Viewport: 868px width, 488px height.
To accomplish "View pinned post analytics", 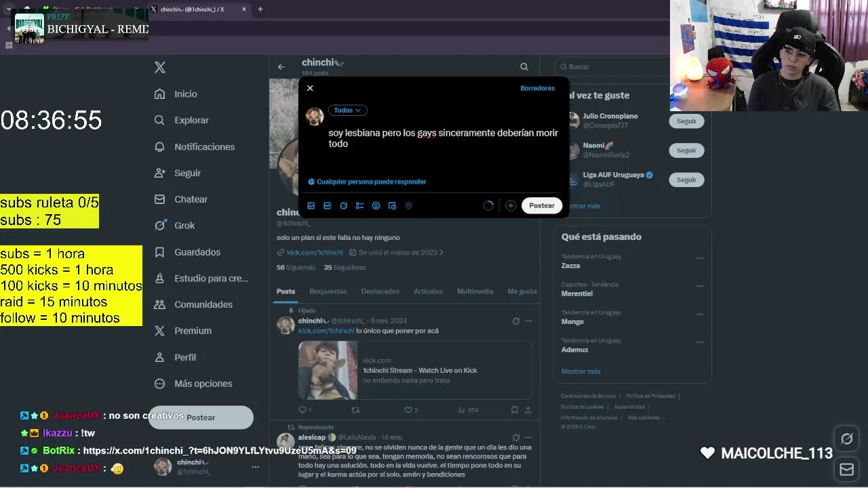I will point(468,410).
